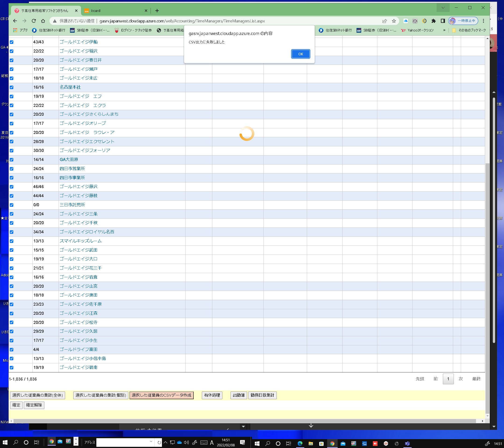Click OK in the CSV error dialog
The width and height of the screenshot is (504, 448).
point(300,54)
